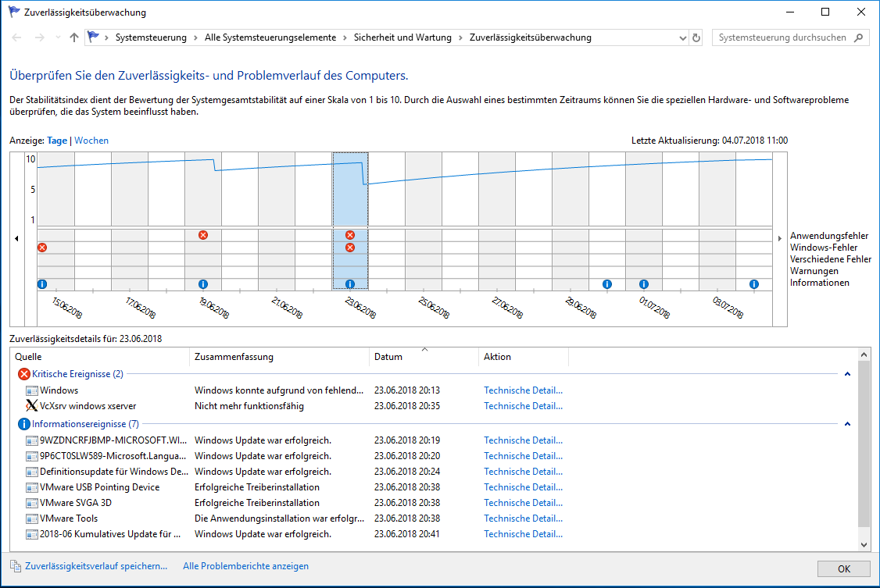Image resolution: width=880 pixels, height=588 pixels.
Task: Click the red critical error icon on 15.06.2018
Action: point(42,248)
